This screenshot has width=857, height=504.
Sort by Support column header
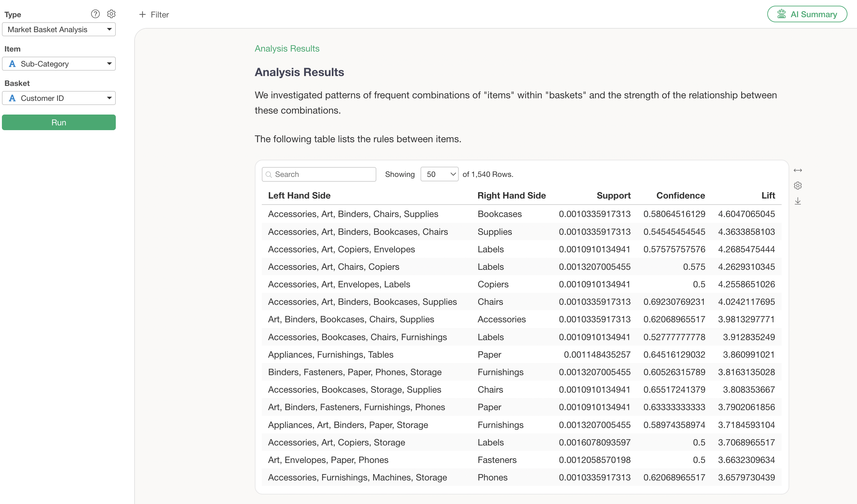[613, 196]
